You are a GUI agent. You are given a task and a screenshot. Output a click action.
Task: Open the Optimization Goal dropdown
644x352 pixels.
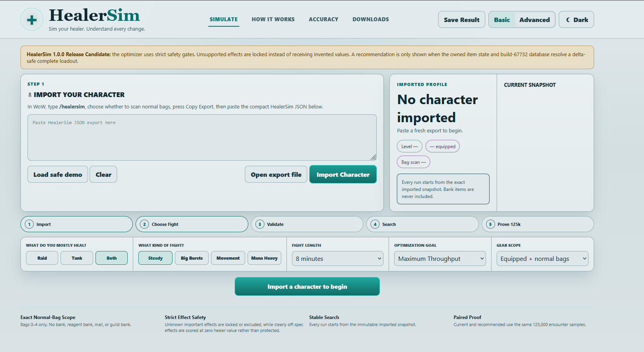point(440,258)
